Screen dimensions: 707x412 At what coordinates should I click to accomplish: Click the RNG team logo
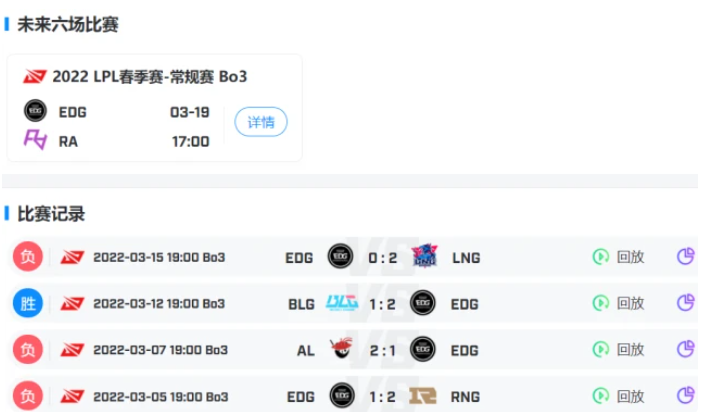tap(422, 396)
